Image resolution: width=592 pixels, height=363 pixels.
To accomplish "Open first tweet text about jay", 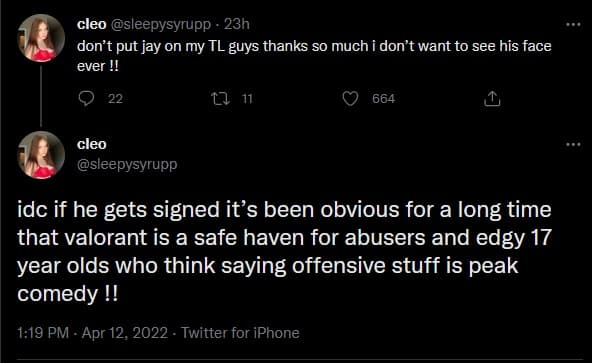I will coord(314,56).
